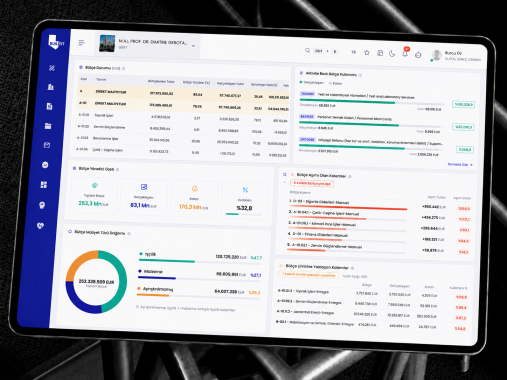
Task: Click the star favorites icon in the top bar
Action: pos(367,52)
